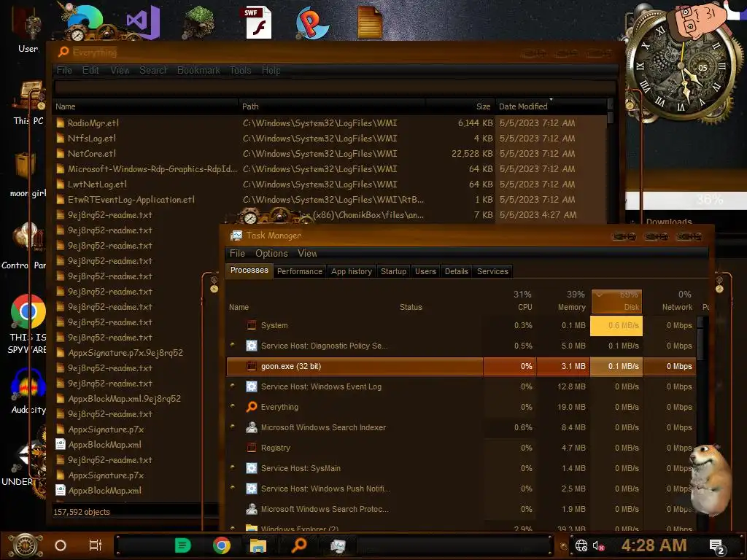Image resolution: width=747 pixels, height=560 pixels.
Task: Expand Service Host: Windows Event Log
Action: coord(233,386)
